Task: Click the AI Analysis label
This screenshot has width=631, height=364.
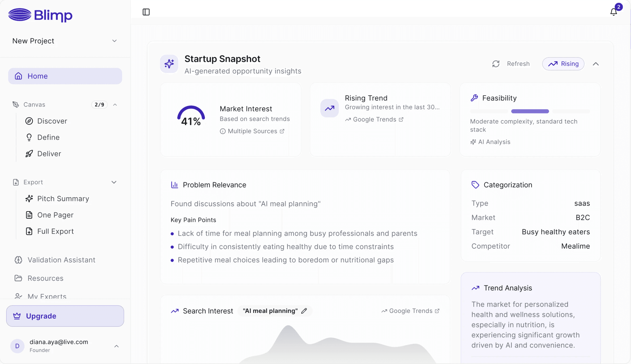Action: point(490,142)
